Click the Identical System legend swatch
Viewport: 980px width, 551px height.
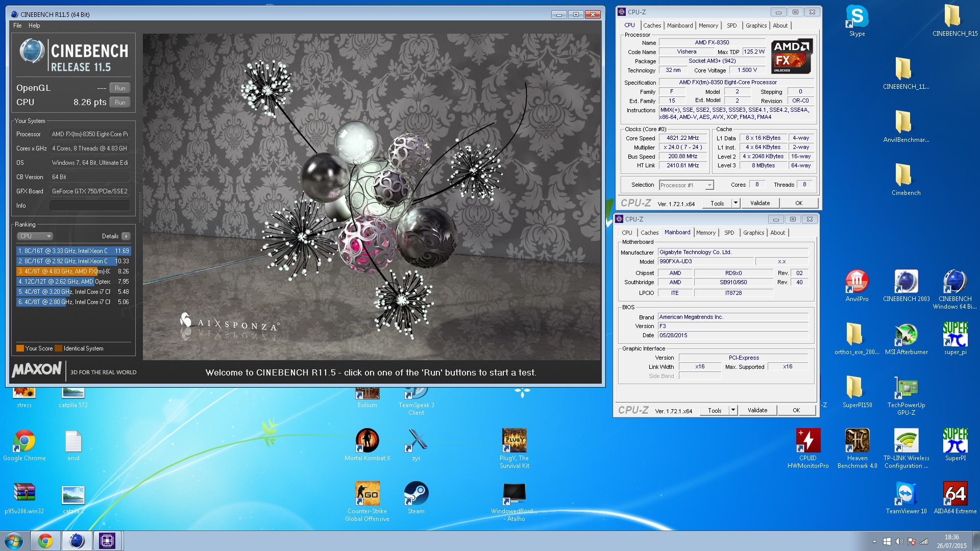point(58,348)
